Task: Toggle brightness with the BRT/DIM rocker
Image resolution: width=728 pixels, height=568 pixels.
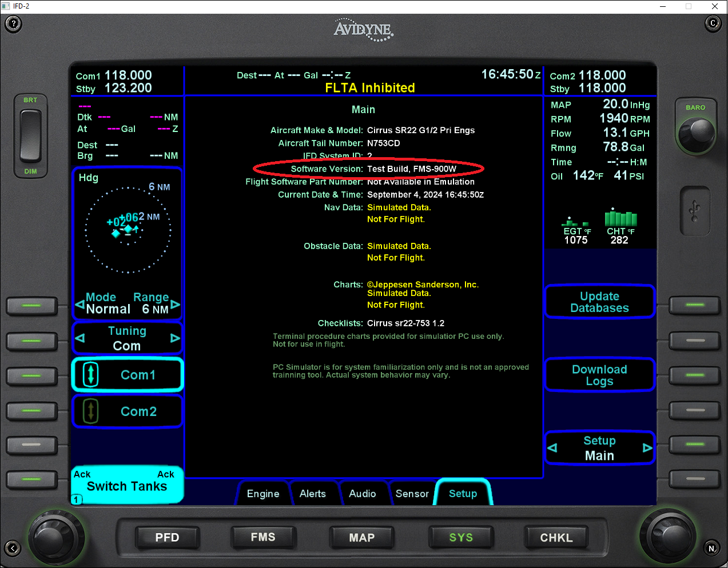Action: 31,135
